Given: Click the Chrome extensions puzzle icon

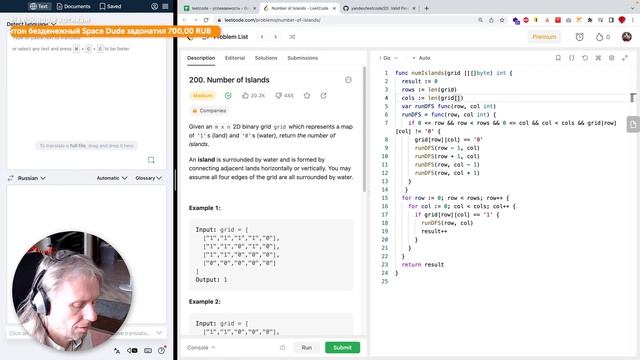Looking at the screenshot, I should click(x=590, y=20).
